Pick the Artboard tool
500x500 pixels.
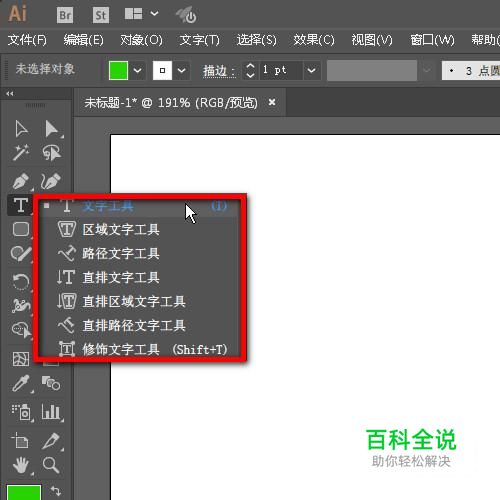tap(21, 441)
